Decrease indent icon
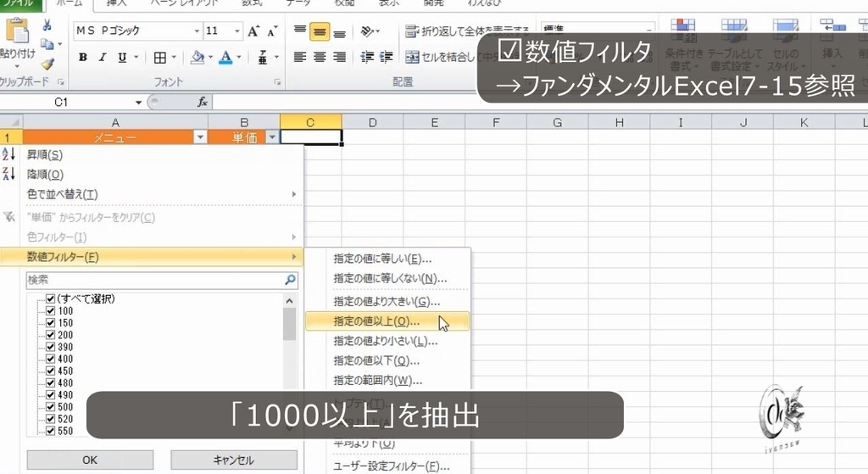Viewport: 868px width, 474px height. (366, 57)
